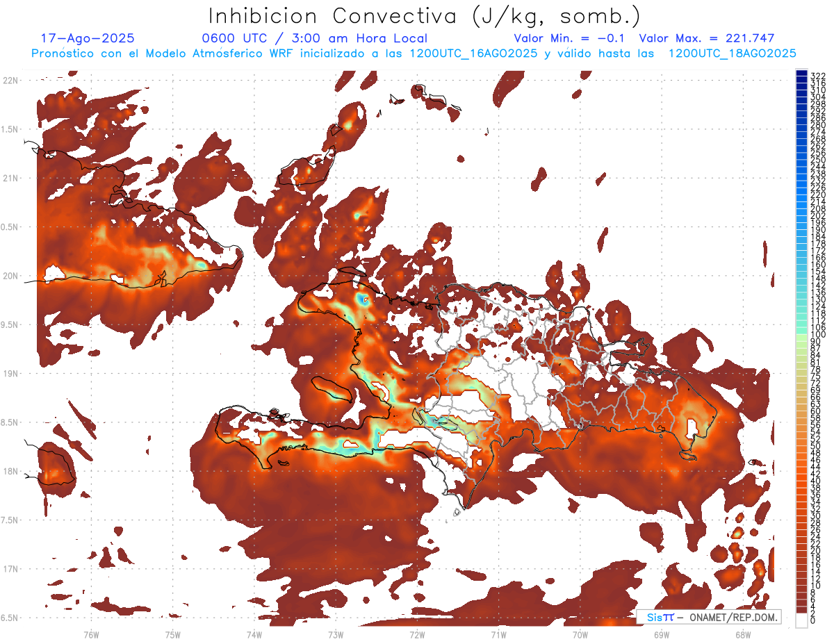
Task: Click the '21N' latitude label
Action: [x=10, y=178]
